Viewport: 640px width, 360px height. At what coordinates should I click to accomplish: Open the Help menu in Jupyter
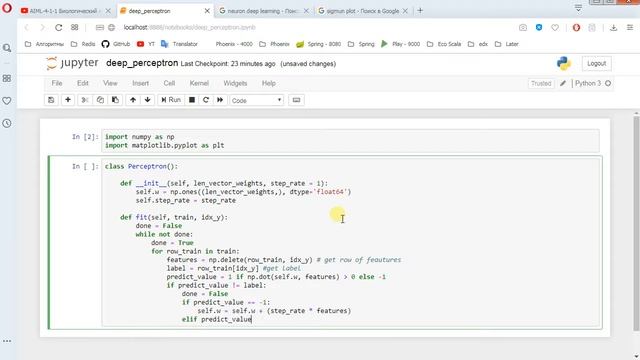tap(269, 83)
